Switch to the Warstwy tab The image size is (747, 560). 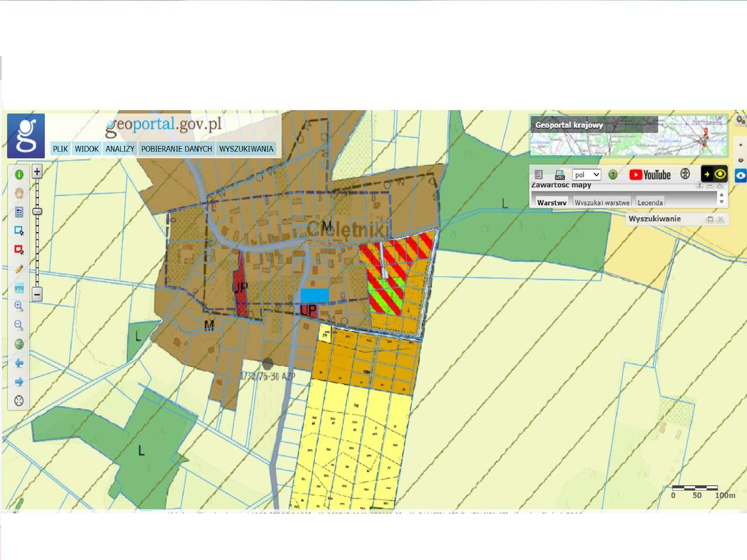point(551,202)
